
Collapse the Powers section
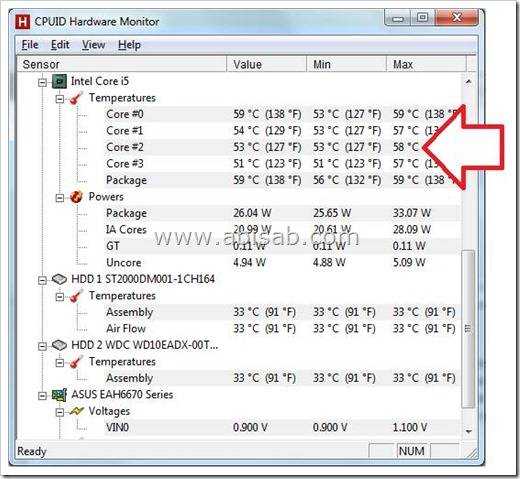60,198
